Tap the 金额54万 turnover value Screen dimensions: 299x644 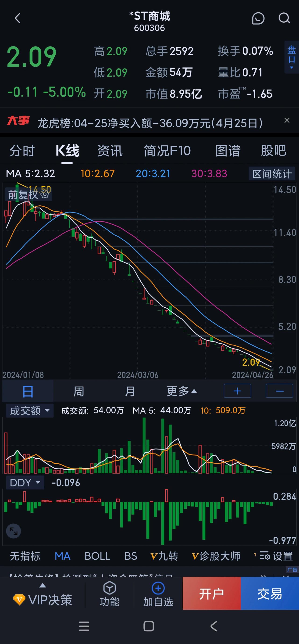pyautogui.click(x=169, y=72)
